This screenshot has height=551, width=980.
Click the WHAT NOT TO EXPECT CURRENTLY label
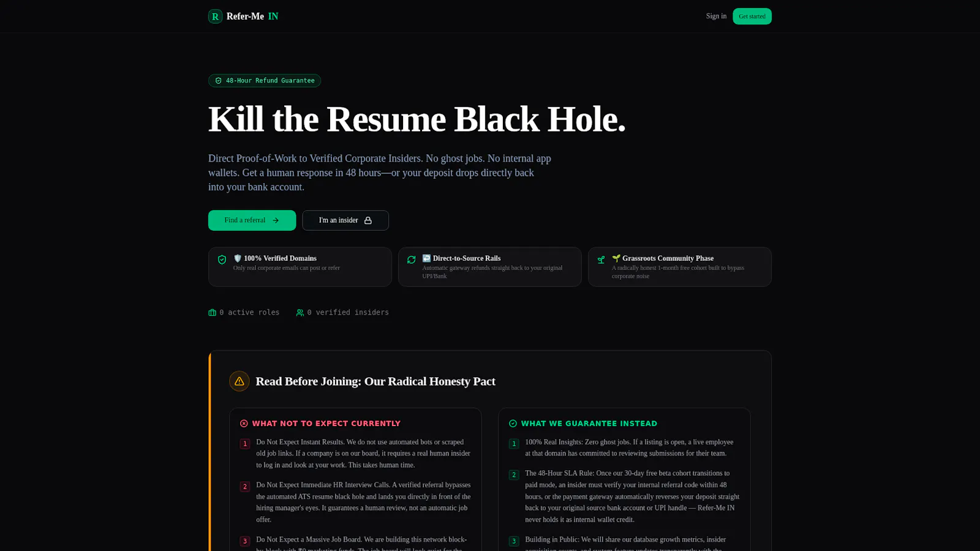point(326,424)
